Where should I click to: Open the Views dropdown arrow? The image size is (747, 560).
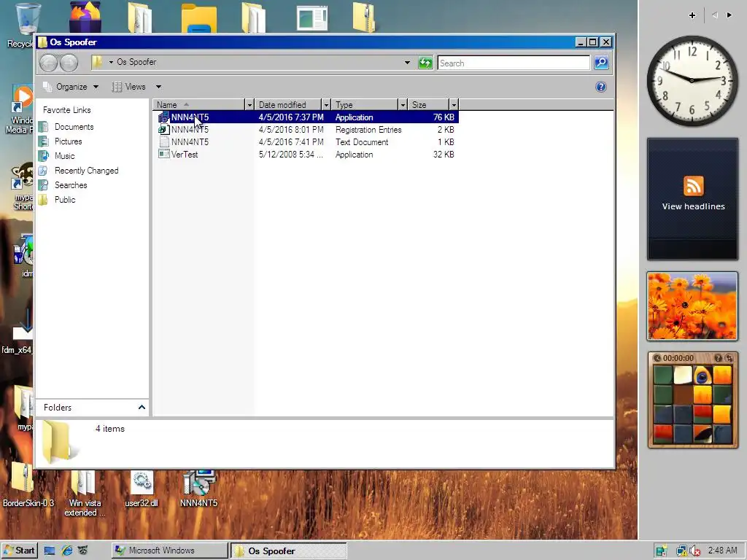click(x=158, y=87)
